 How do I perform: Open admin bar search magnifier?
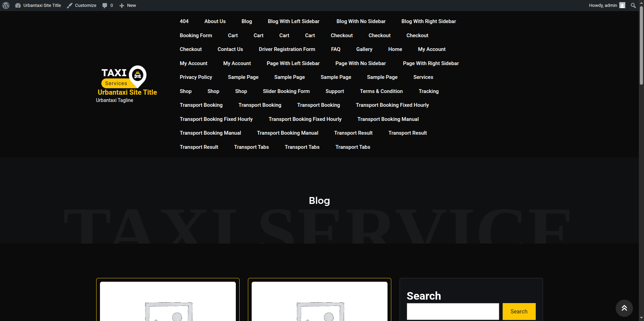[633, 6]
